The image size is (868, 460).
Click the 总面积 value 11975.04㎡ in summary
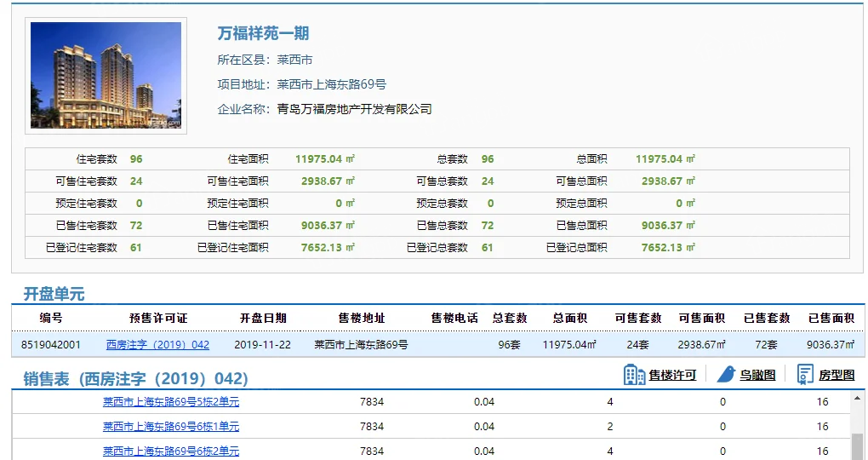click(x=665, y=159)
